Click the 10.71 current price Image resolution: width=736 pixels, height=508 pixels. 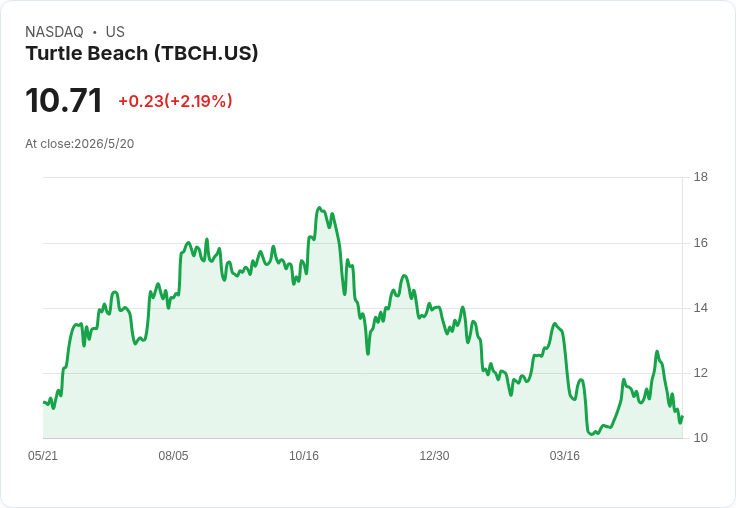(x=64, y=100)
